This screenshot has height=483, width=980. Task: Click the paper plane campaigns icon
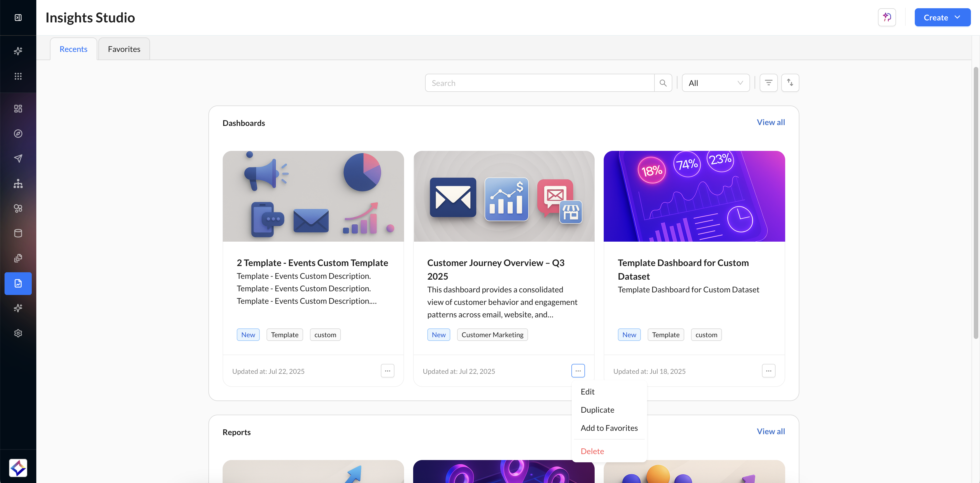[18, 158]
